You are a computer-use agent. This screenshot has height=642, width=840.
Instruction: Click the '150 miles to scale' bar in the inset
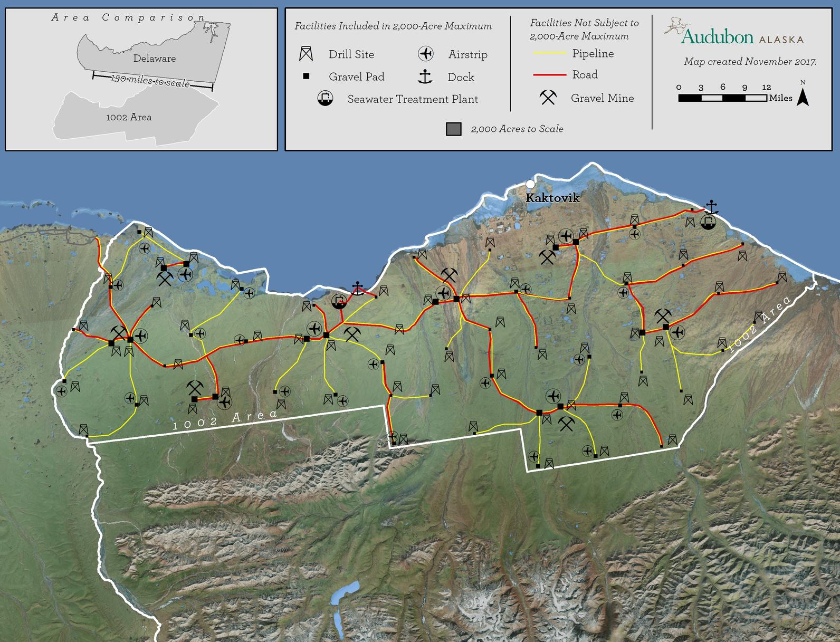pyautogui.click(x=152, y=81)
